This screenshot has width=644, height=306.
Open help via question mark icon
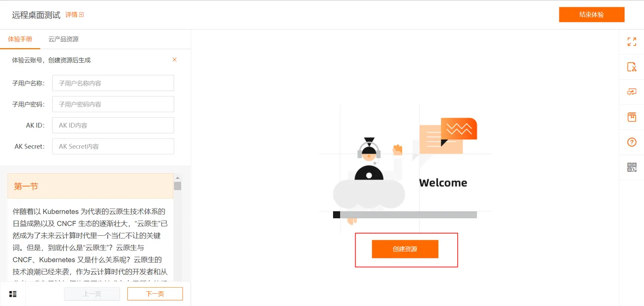632,142
